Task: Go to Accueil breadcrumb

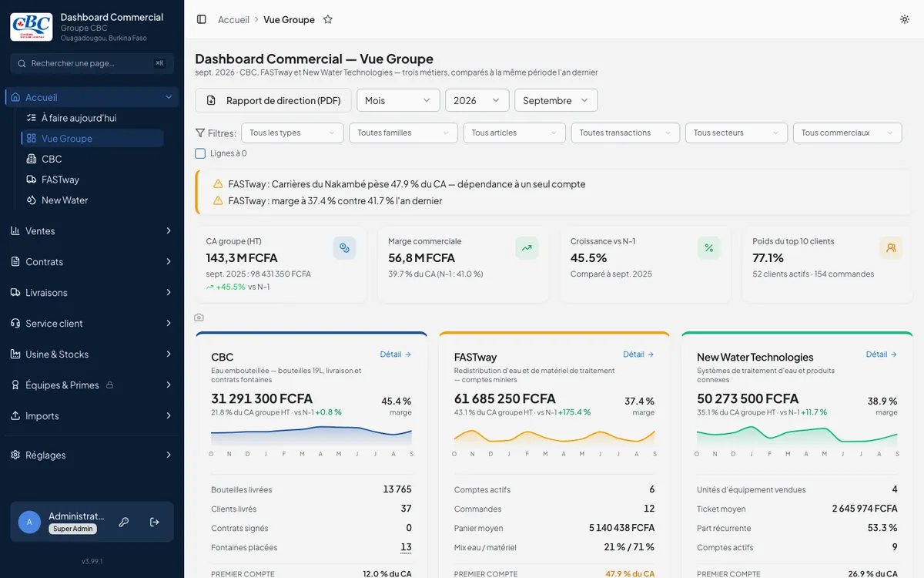Action: [233, 19]
